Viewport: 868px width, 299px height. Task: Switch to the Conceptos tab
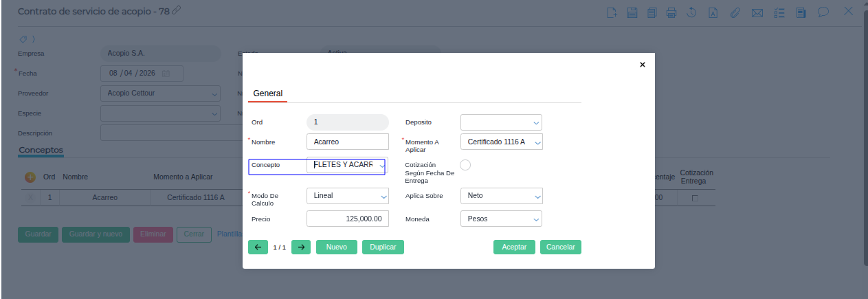pyautogui.click(x=41, y=150)
